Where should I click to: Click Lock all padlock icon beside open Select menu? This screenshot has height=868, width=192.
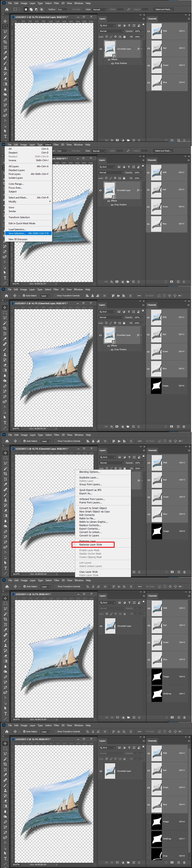point(124,178)
